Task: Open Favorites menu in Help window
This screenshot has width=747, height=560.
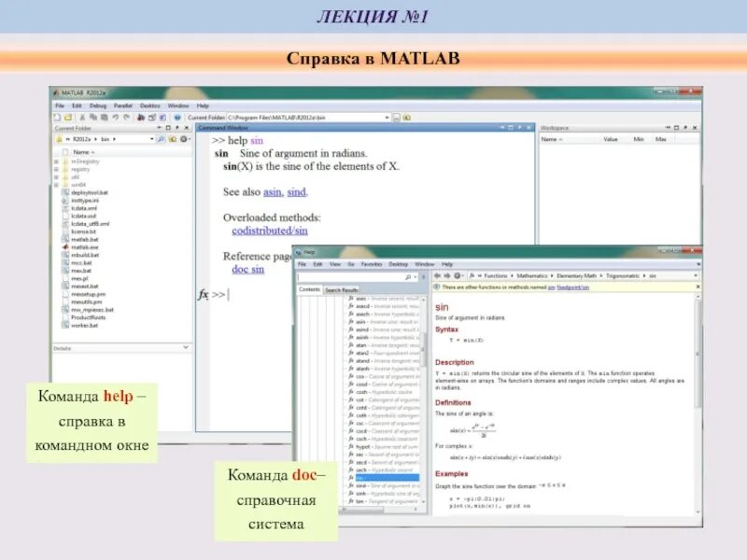Action: coord(372,264)
